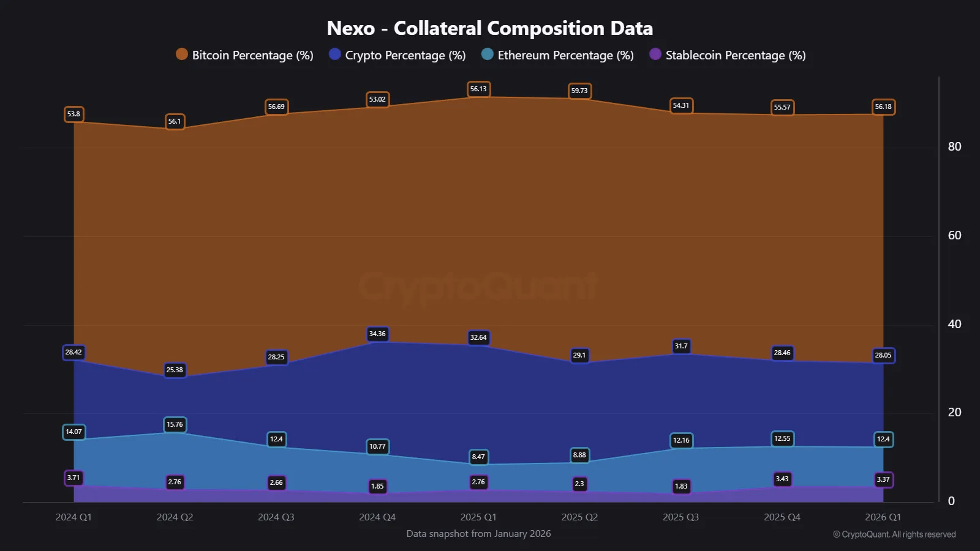Click the 2026 Q1 x-axis label
The height and width of the screenshot is (551, 980).
[883, 517]
